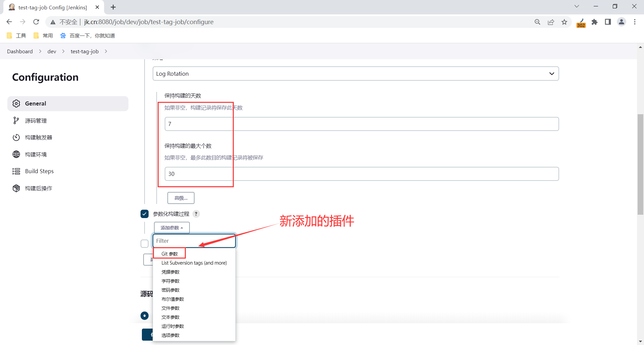Click the browser address bar URL

[149, 22]
